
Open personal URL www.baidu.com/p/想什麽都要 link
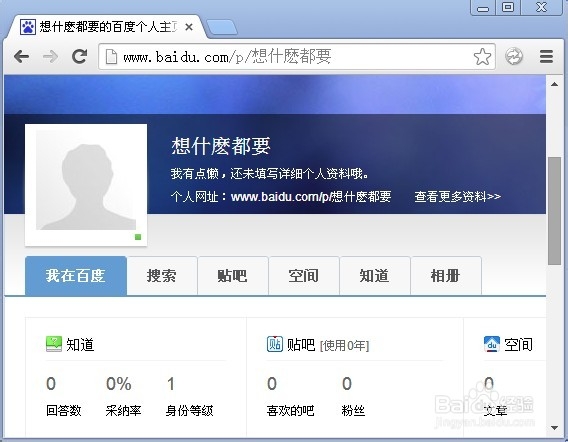click(x=311, y=197)
